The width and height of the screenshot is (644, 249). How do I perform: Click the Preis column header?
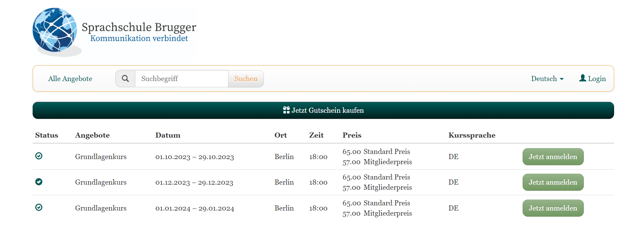coord(352,135)
